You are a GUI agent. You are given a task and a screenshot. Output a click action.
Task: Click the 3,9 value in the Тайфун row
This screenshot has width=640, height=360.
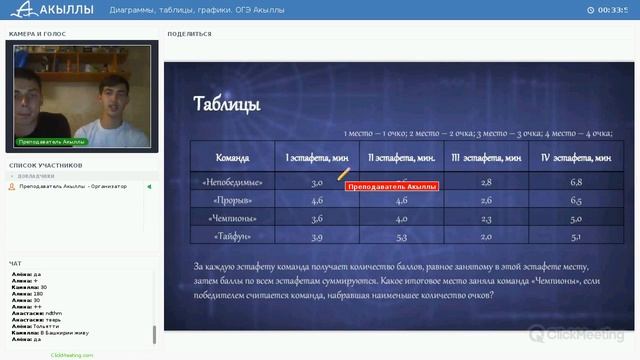317,237
